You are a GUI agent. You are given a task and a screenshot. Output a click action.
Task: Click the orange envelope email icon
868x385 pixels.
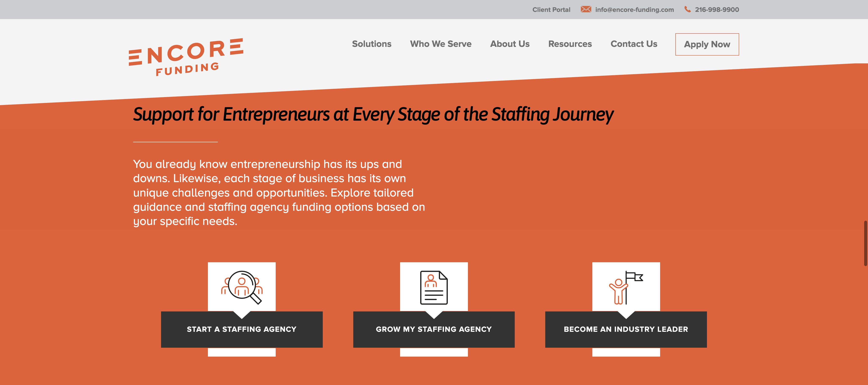point(586,10)
